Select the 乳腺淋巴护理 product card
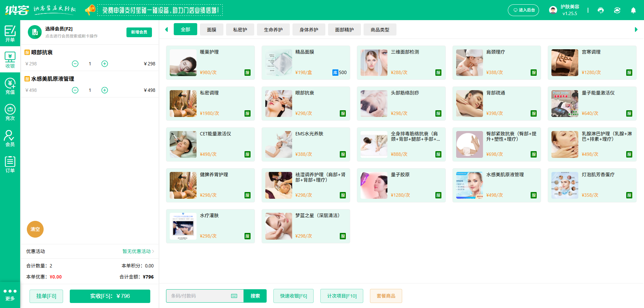 pos(592,144)
